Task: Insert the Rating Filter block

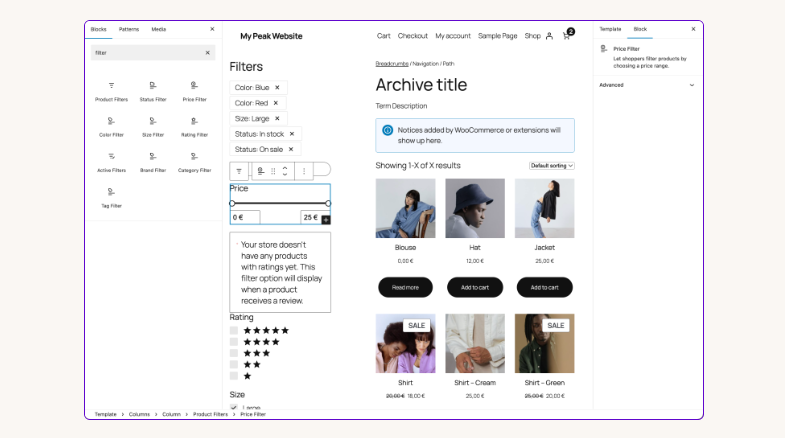Action: click(194, 126)
